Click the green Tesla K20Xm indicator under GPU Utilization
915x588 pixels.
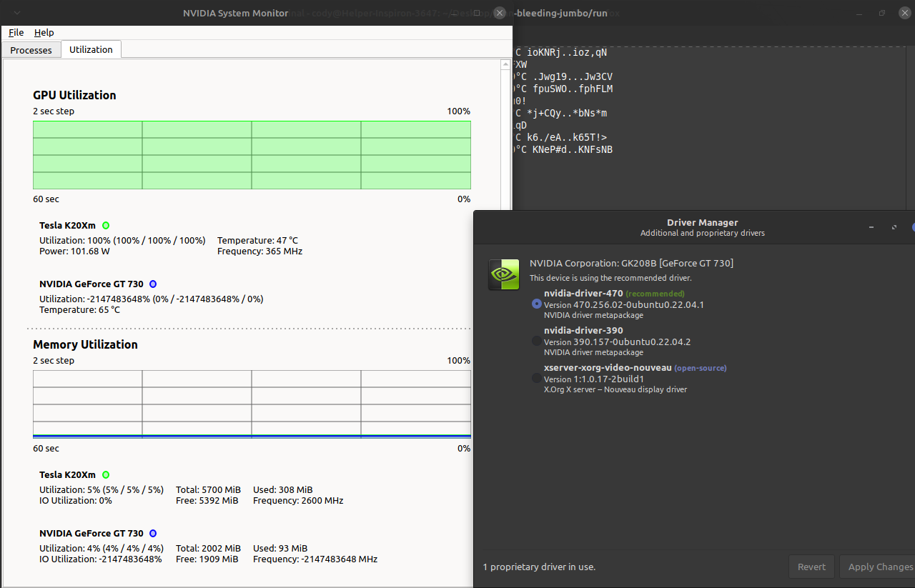pyautogui.click(x=106, y=225)
